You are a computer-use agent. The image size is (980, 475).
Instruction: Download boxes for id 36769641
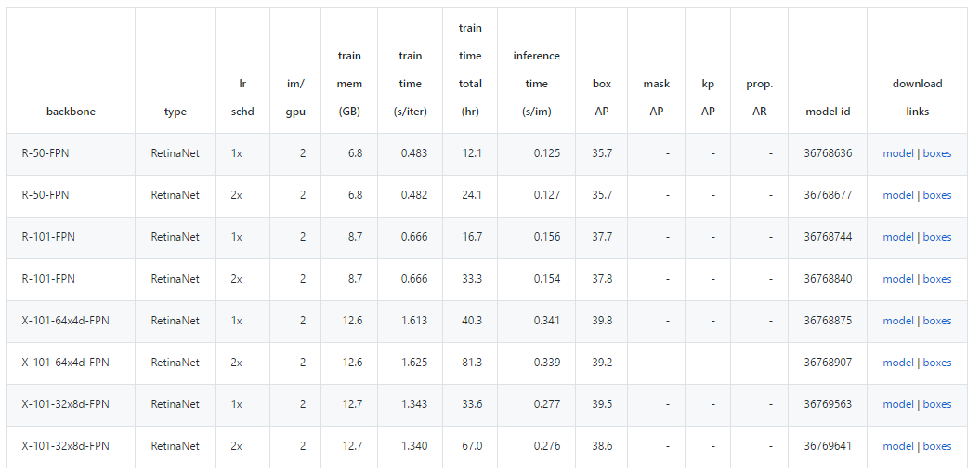tap(936, 446)
